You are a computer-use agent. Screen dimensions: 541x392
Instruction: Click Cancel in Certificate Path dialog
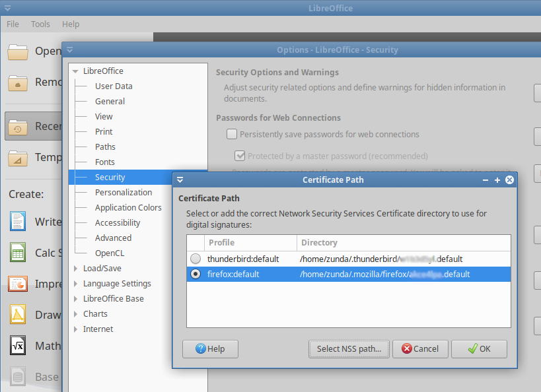[x=420, y=349]
